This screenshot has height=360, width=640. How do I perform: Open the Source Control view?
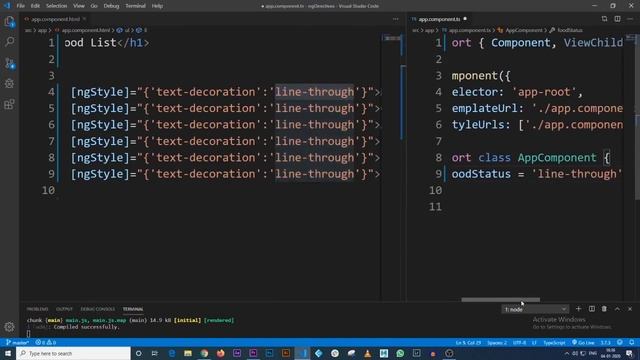pos(9,63)
